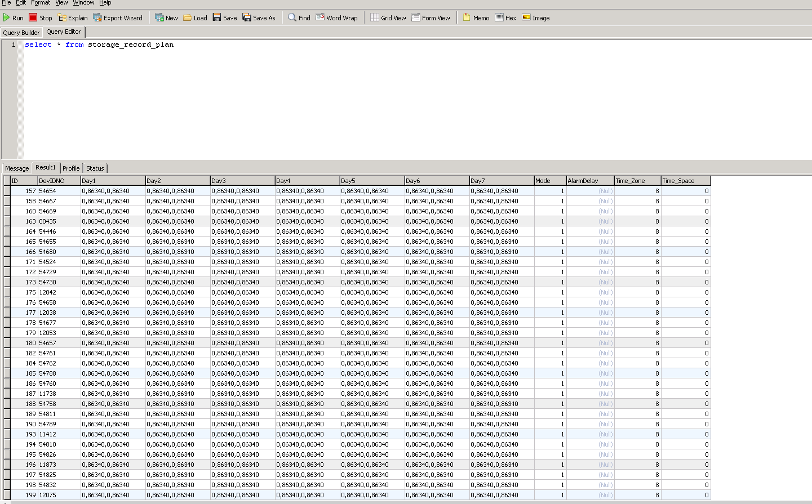
Task: Click the DevIDNO column header
Action: 59,181
